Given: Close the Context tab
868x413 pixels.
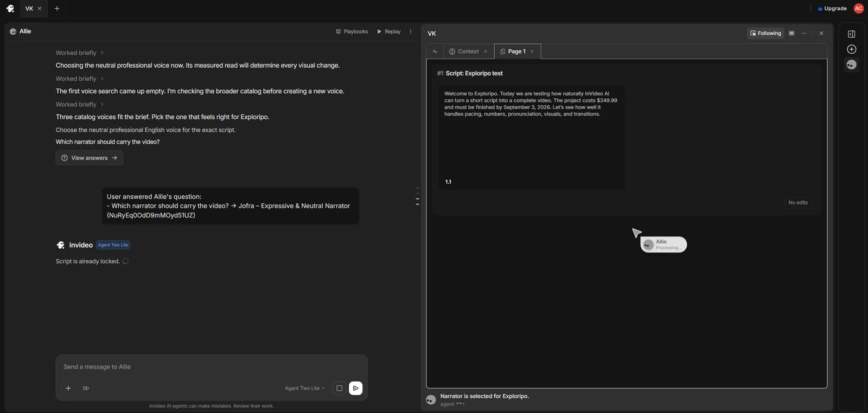Looking at the screenshot, I should coord(486,51).
